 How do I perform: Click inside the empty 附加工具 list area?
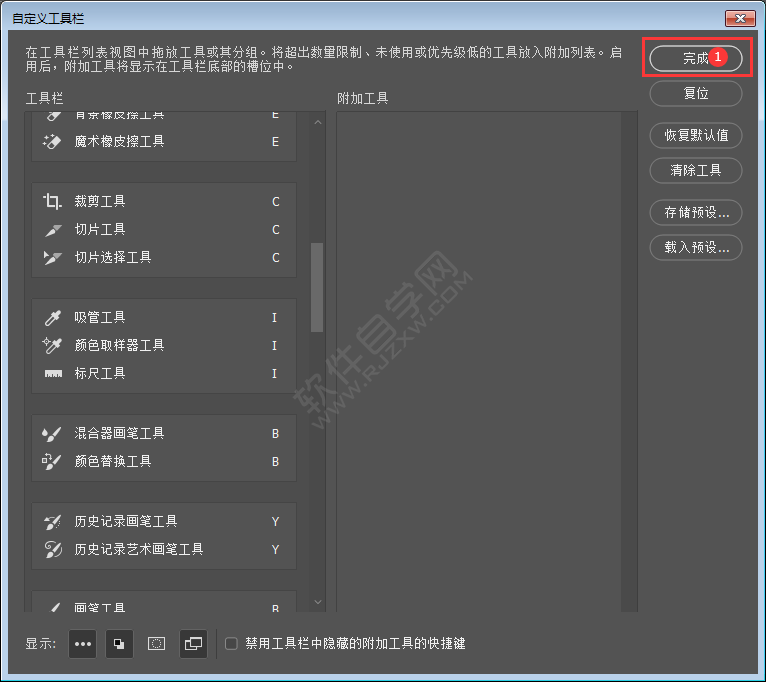479,362
